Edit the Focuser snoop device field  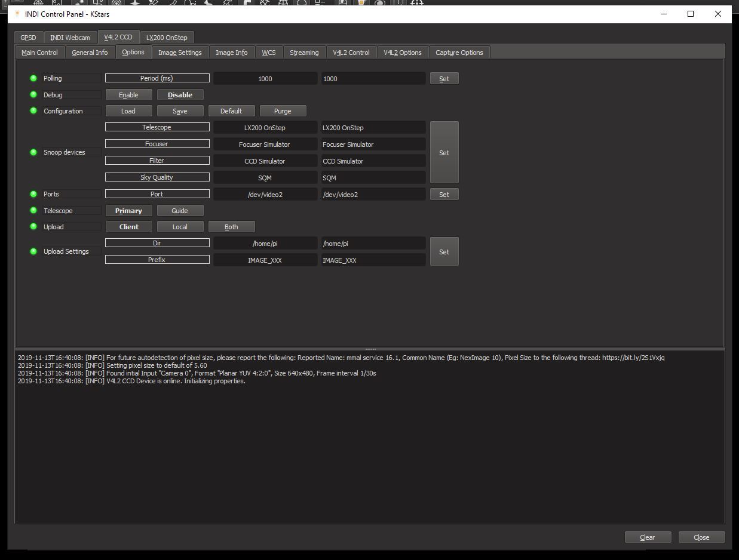373,144
